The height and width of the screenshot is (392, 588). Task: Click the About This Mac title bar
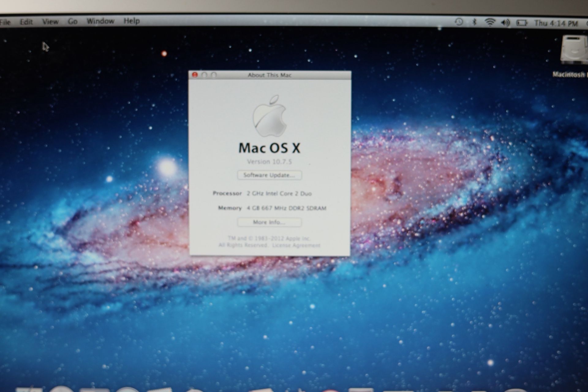[269, 75]
